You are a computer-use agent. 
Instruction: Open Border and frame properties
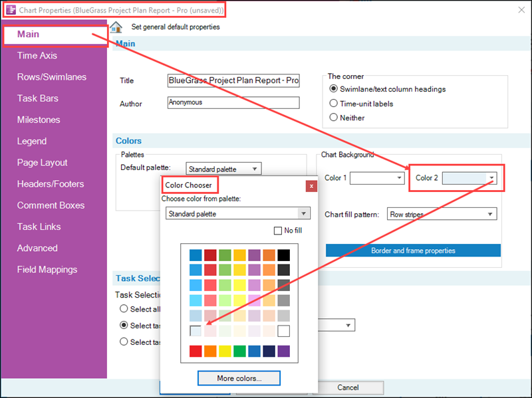pos(413,250)
